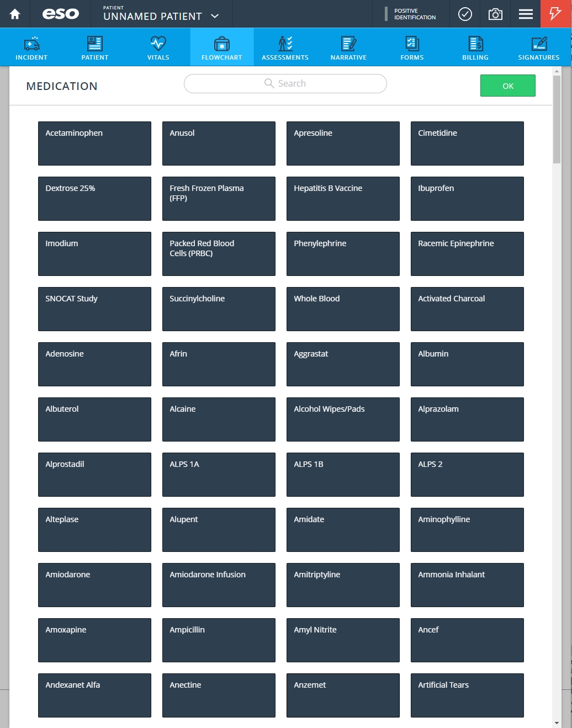
Task: Choose Cimetidine
Action: coord(467,144)
